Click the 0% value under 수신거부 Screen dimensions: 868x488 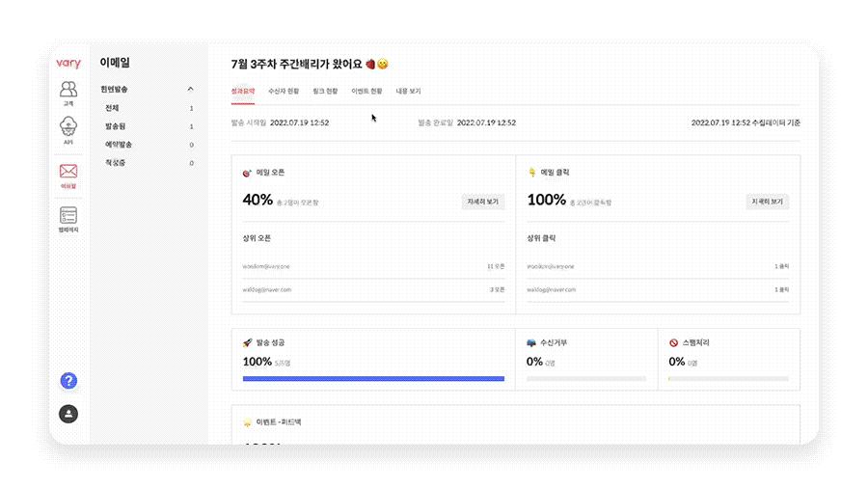tap(534, 362)
